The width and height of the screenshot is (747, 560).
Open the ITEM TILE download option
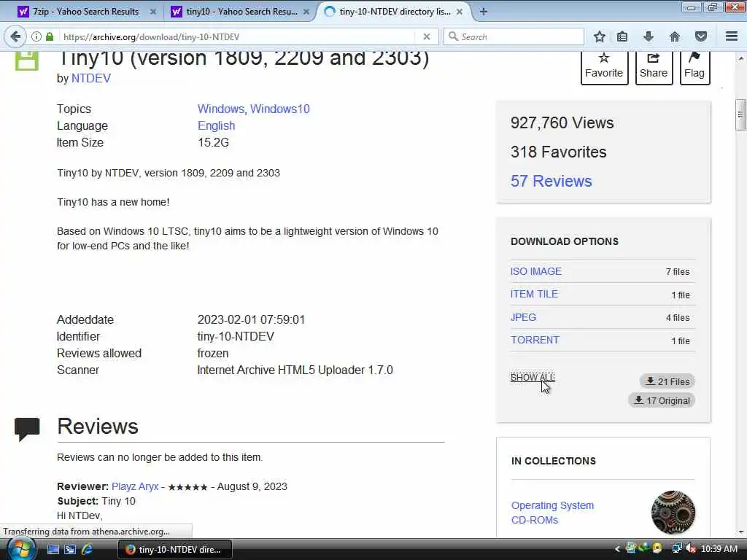coord(534,295)
